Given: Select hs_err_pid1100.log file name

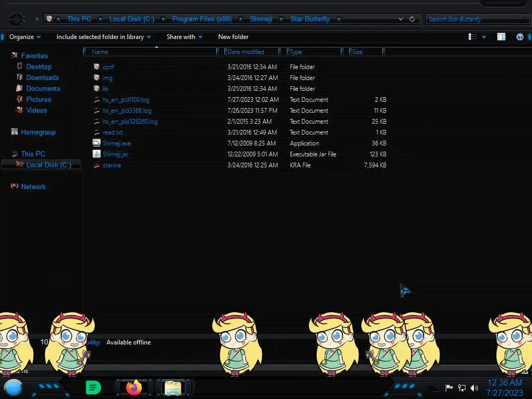Looking at the screenshot, I should tap(126, 100).
